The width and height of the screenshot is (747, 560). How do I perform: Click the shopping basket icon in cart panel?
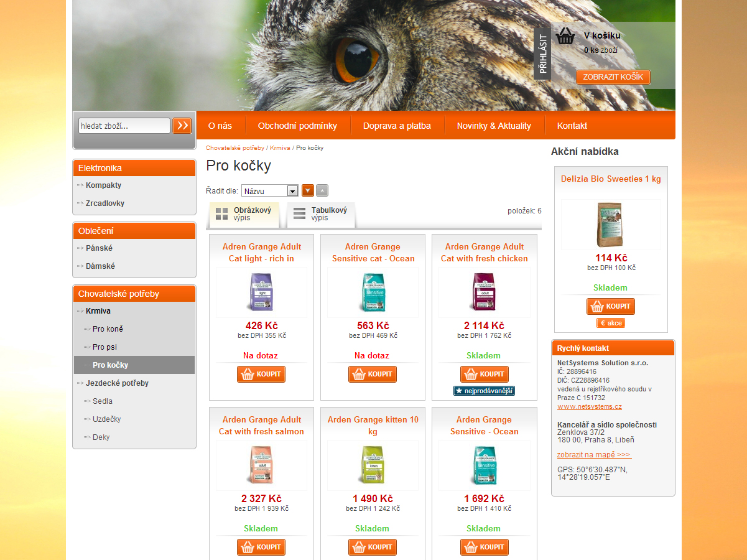click(x=565, y=36)
